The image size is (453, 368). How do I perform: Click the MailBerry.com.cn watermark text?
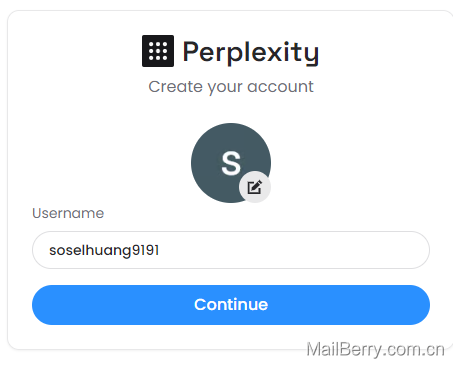[x=375, y=350]
